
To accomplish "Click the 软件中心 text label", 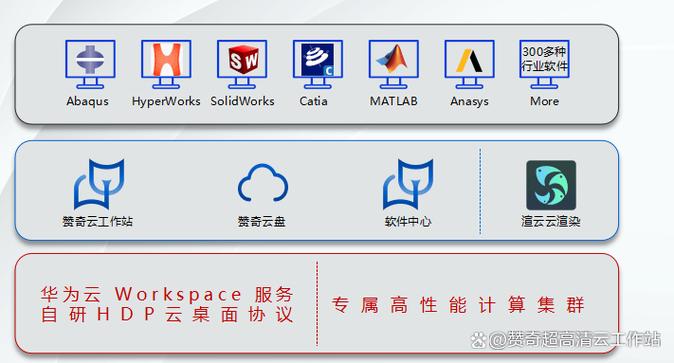I will tap(408, 221).
